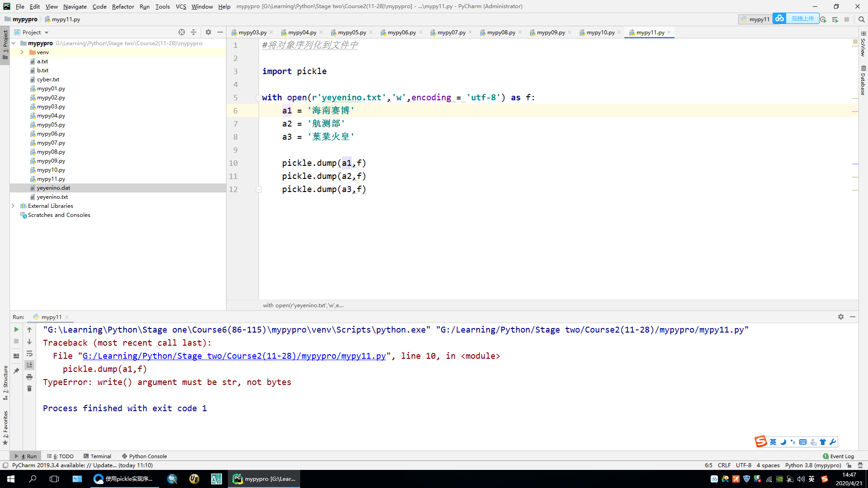Click the up stack trace arrow
868x488 pixels.
pos(29,330)
